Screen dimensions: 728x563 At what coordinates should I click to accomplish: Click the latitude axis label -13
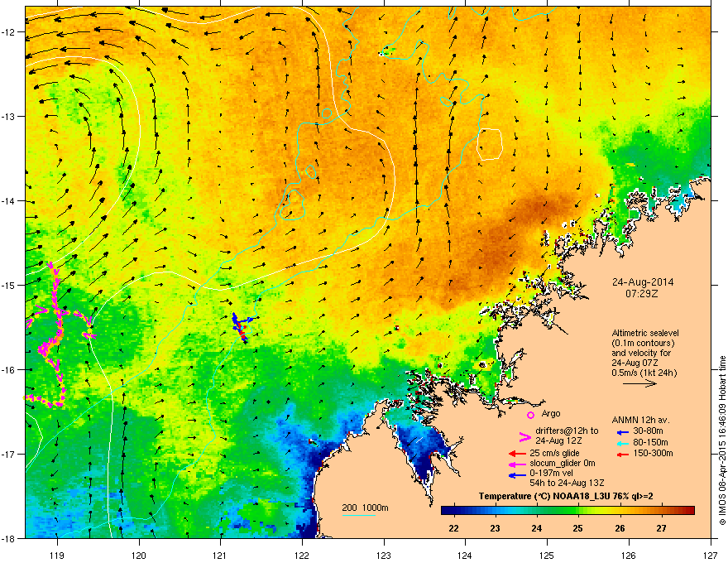point(8,116)
